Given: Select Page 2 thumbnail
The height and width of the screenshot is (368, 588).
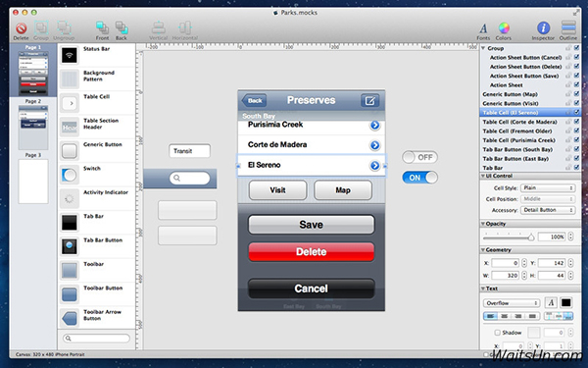Looking at the screenshot, I should 33,127.
